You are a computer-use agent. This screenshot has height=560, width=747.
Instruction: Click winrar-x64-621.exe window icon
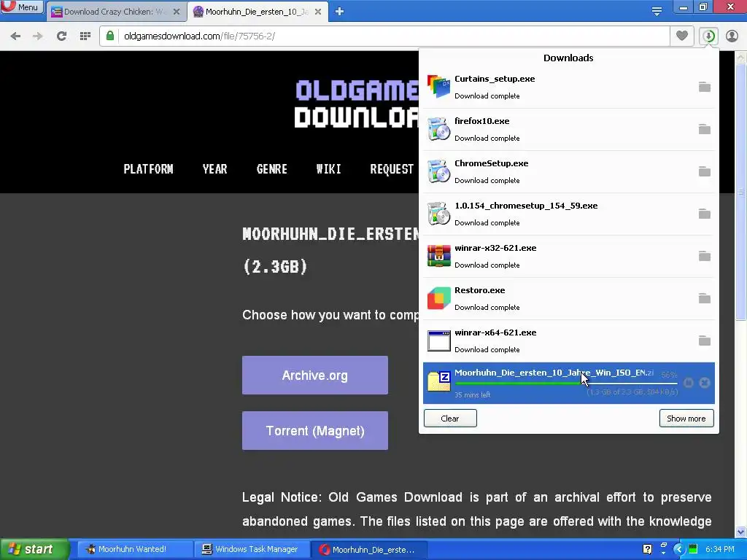coord(438,341)
